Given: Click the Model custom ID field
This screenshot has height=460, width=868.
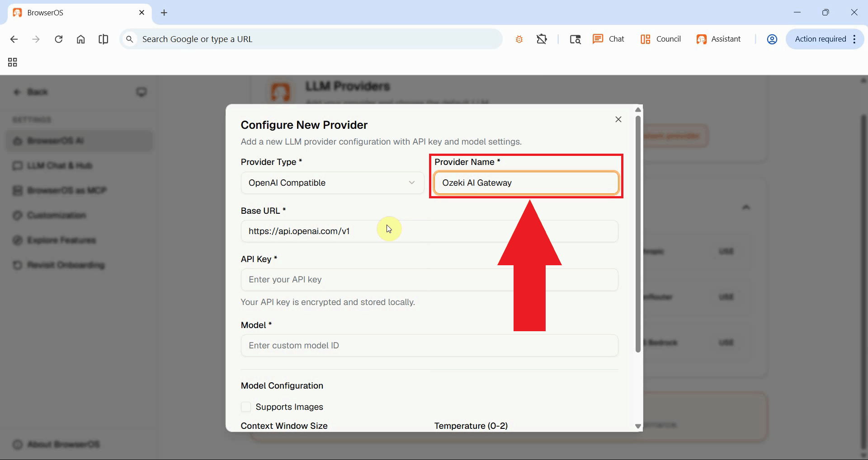Looking at the screenshot, I should (429, 346).
